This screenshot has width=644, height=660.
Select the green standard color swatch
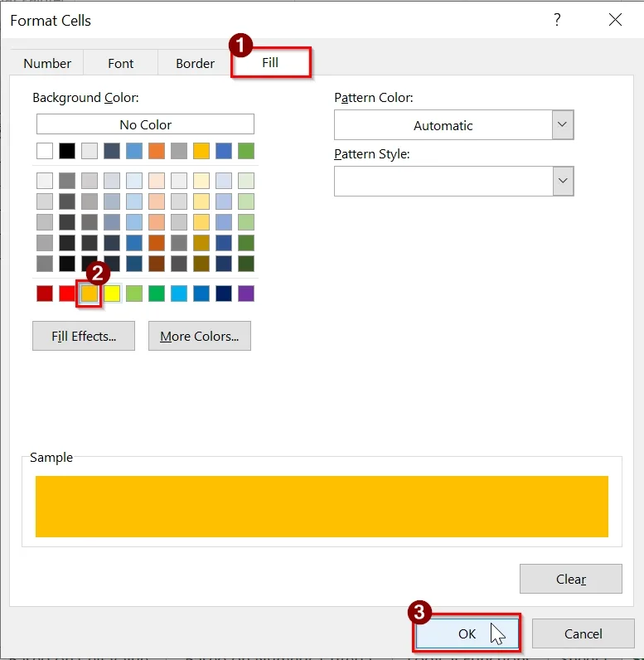click(157, 294)
